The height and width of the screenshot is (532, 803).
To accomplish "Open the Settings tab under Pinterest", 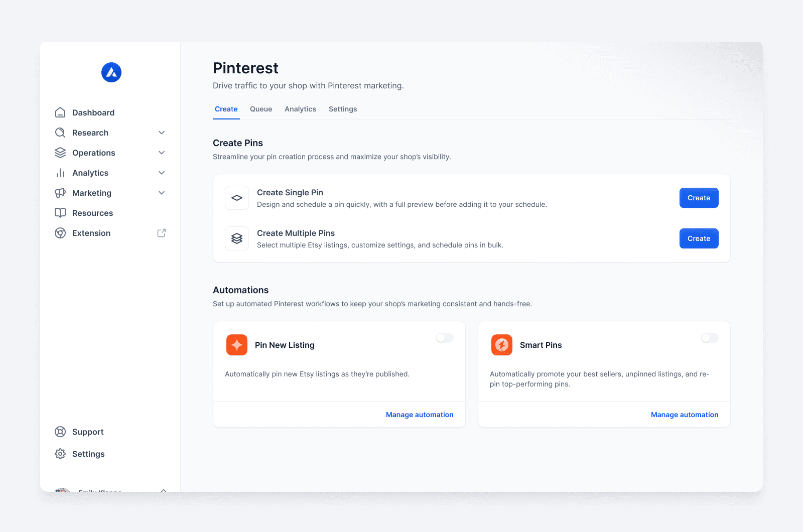I will pos(343,109).
